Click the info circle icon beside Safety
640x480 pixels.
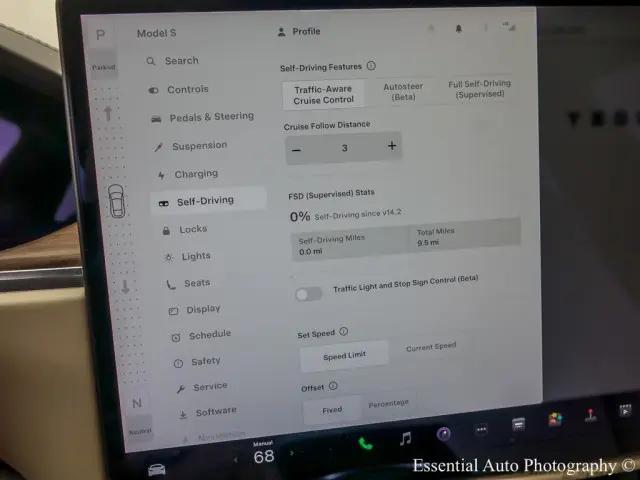click(x=178, y=363)
